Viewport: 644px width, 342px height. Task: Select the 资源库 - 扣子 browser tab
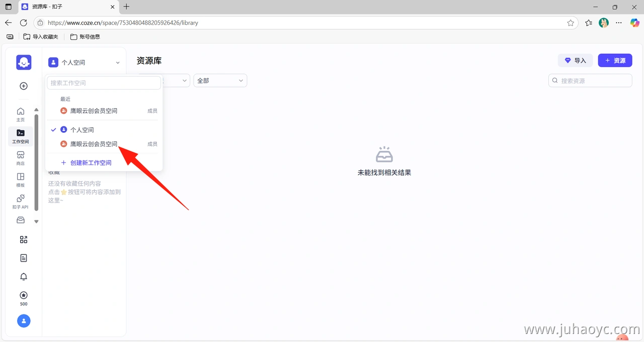pos(68,7)
